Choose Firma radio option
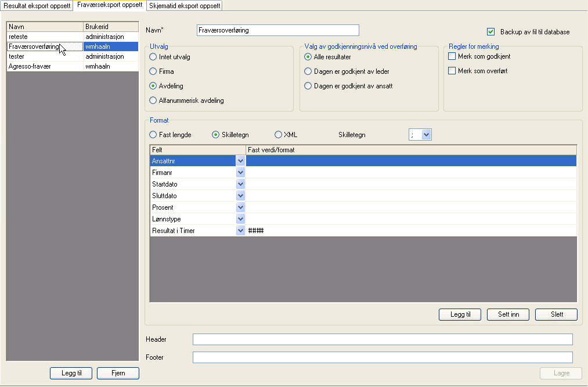Screen dimensions: 588x387 (153, 71)
